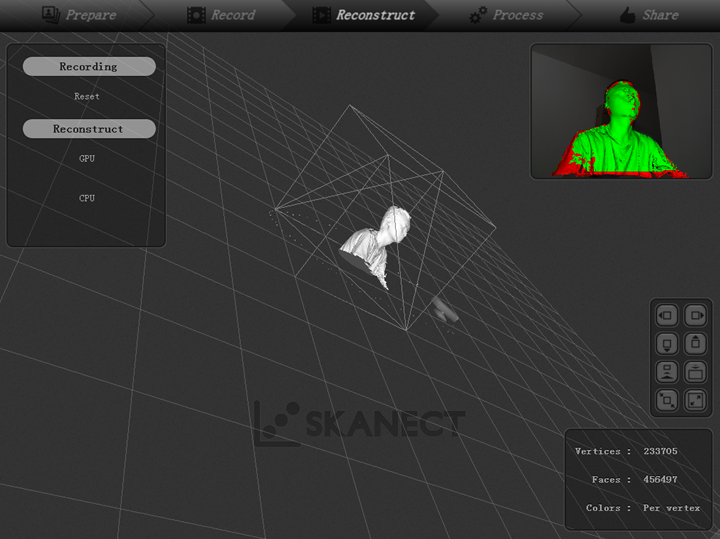Viewport: 720px width, 539px height.
Task: Go to the Prepare step tab
Action: 78,15
